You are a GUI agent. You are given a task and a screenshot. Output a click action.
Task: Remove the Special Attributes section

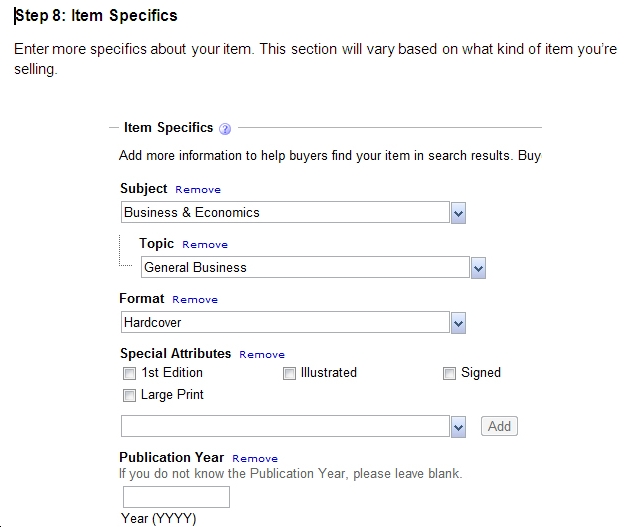[262, 355]
